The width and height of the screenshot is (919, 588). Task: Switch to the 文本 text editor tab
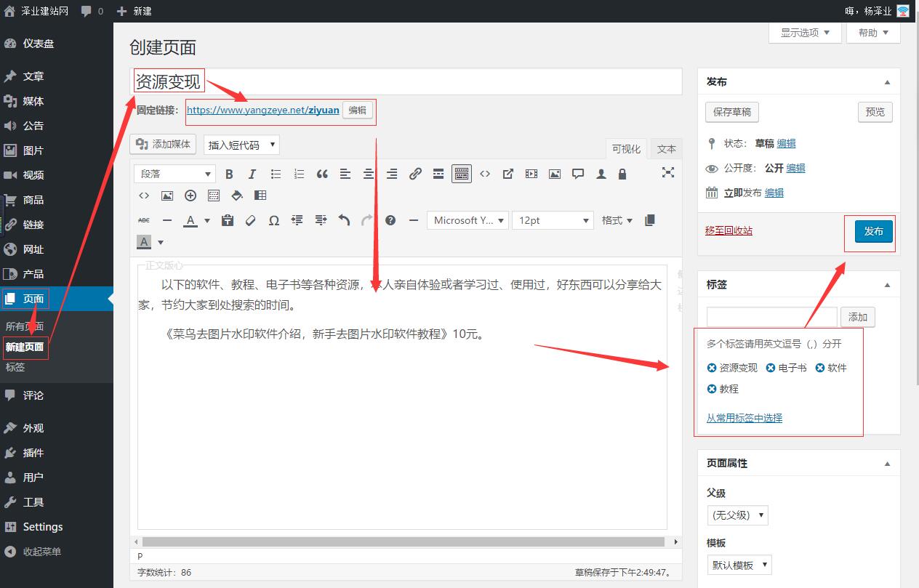pyautogui.click(x=667, y=149)
